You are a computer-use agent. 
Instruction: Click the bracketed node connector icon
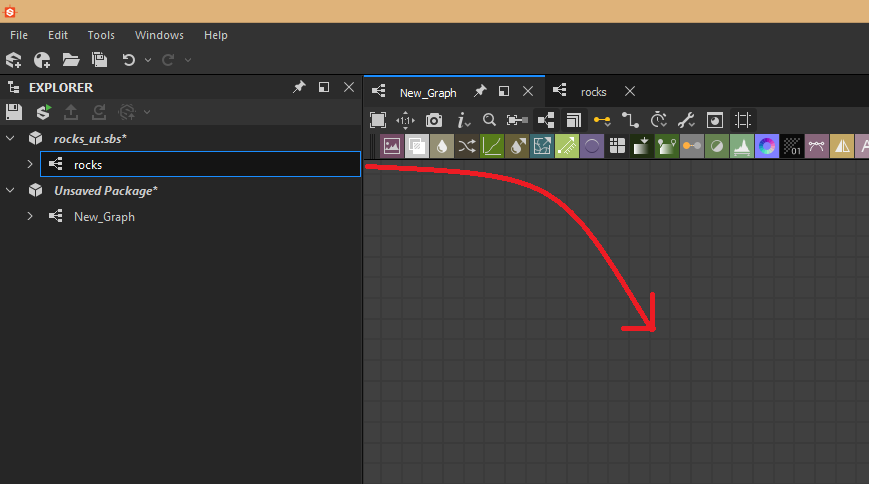coord(517,120)
